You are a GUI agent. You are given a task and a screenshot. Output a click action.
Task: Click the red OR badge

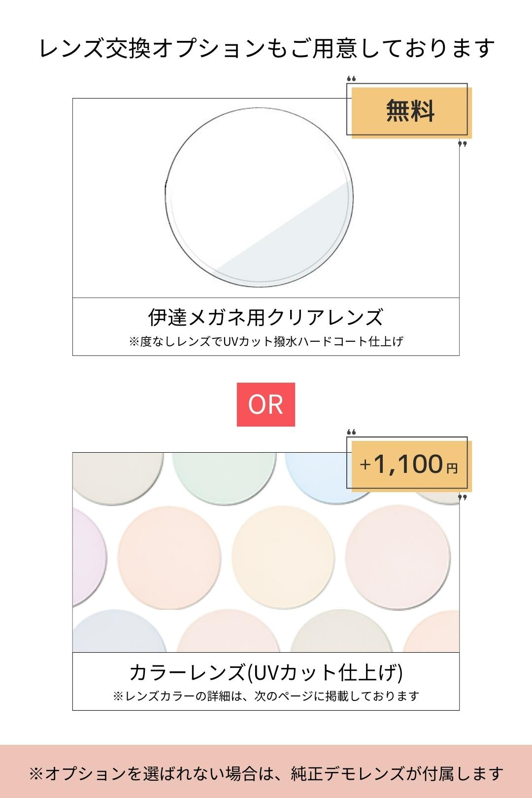point(266,404)
